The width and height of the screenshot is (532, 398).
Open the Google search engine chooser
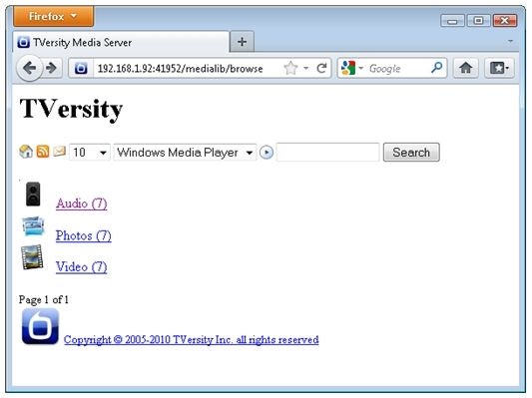coord(352,68)
